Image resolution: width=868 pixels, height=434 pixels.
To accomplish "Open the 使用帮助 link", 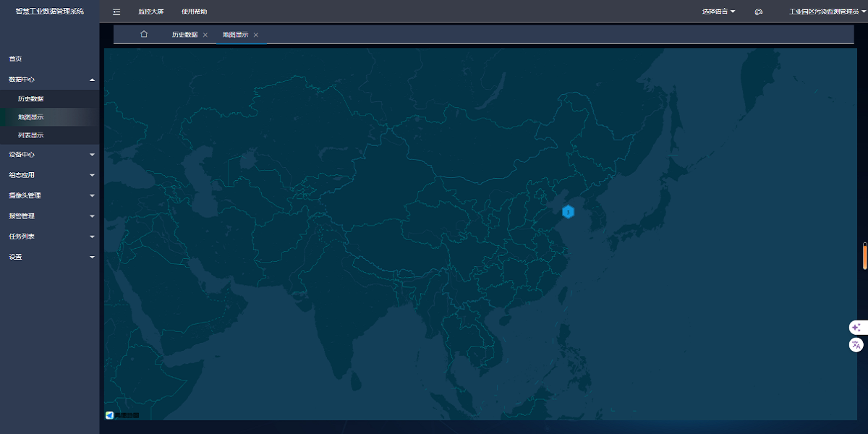I will (x=195, y=12).
